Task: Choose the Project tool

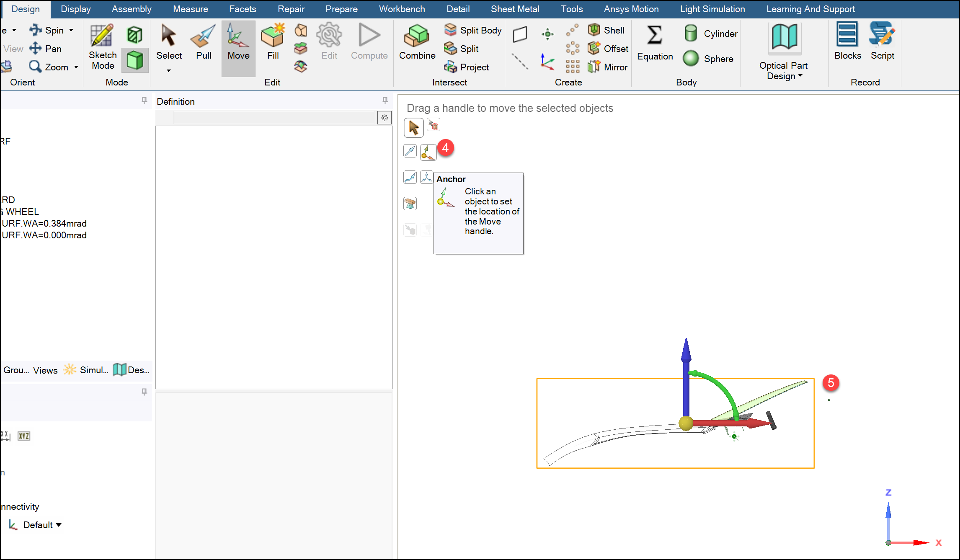Action: pyautogui.click(x=466, y=67)
